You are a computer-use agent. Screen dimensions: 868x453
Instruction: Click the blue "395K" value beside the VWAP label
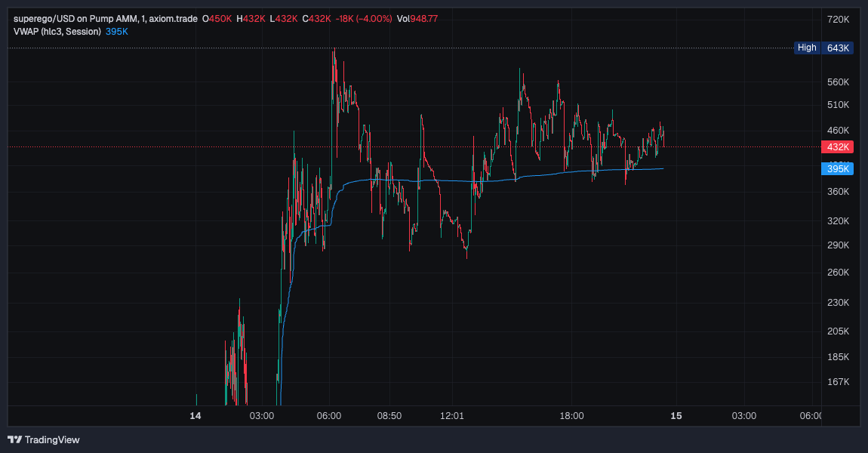(117, 32)
